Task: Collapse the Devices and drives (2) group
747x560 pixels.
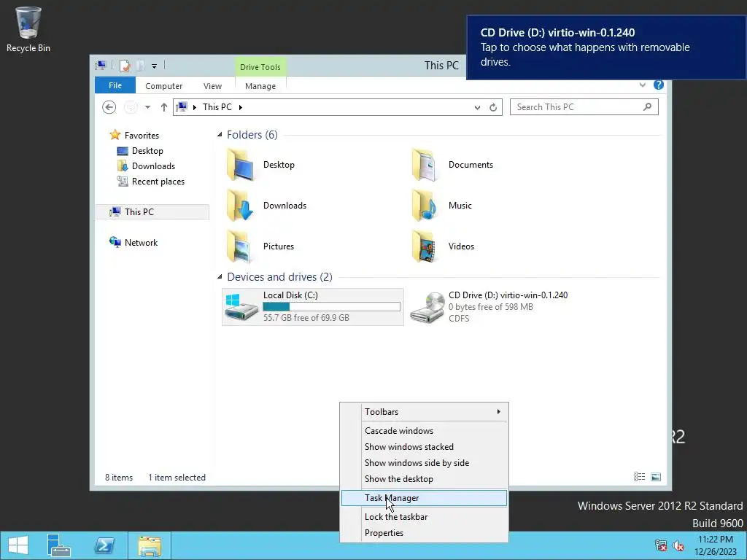Action: coord(220,276)
